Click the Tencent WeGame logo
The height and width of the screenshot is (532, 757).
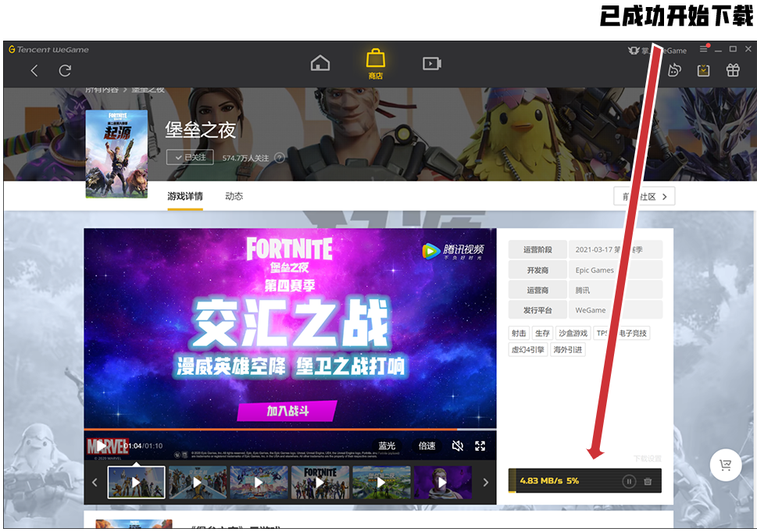(x=48, y=49)
